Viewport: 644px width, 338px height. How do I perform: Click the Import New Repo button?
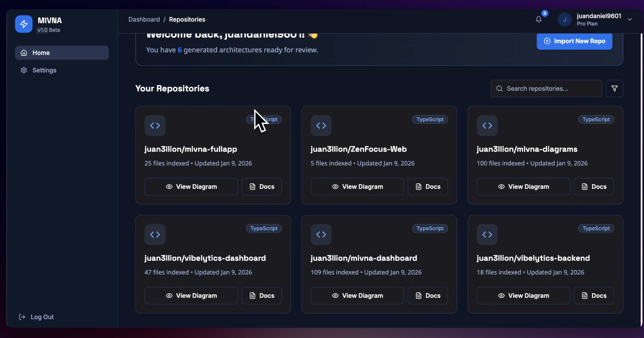click(574, 41)
